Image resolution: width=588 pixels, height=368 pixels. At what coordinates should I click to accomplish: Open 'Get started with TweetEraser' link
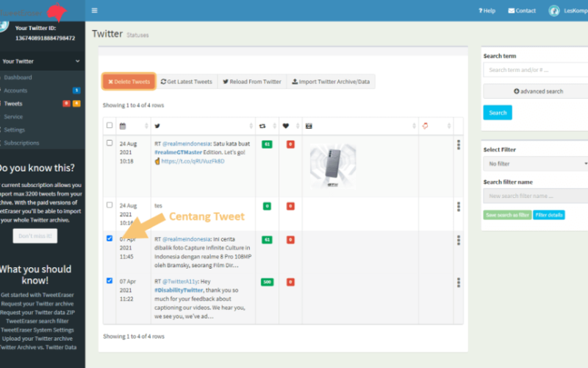[37, 295]
